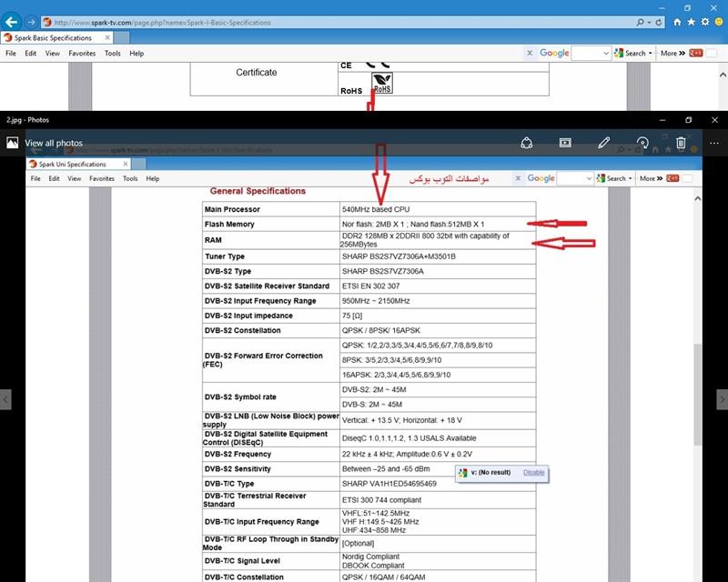Rotate the photo in Photos
Screen dimensions: 728x582
tap(642, 143)
